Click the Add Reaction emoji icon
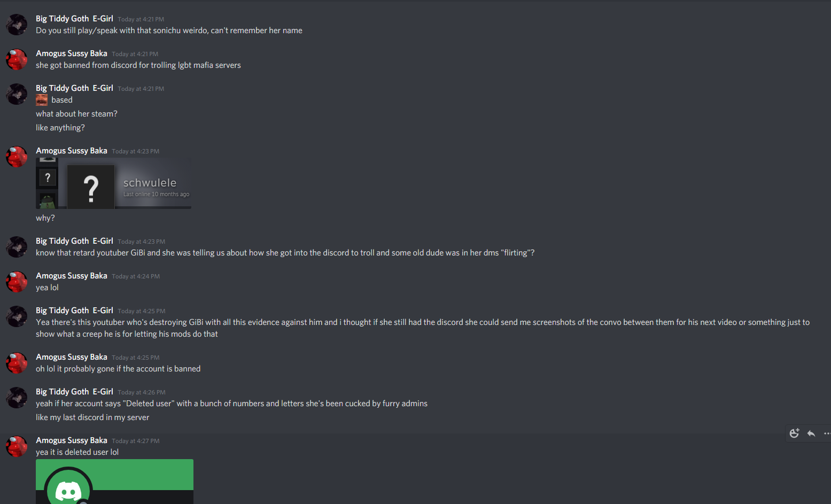Viewport: 831px width, 504px height. pos(795,433)
